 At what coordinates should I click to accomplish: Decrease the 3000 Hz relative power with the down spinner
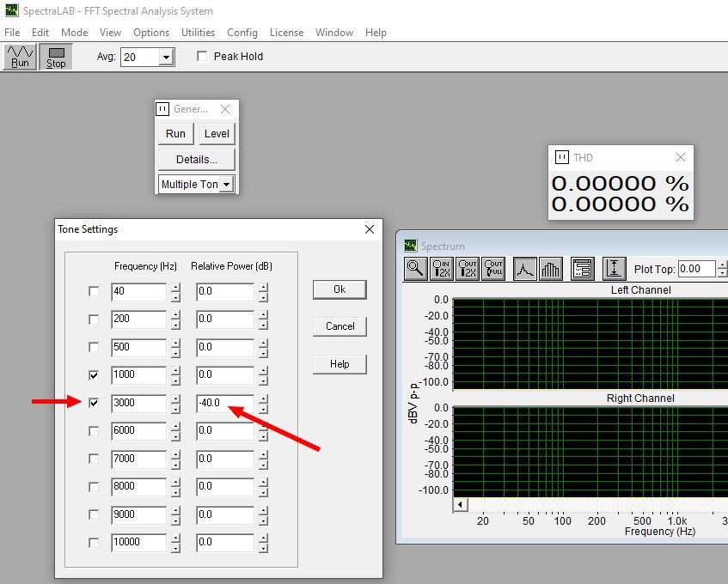coord(263,408)
